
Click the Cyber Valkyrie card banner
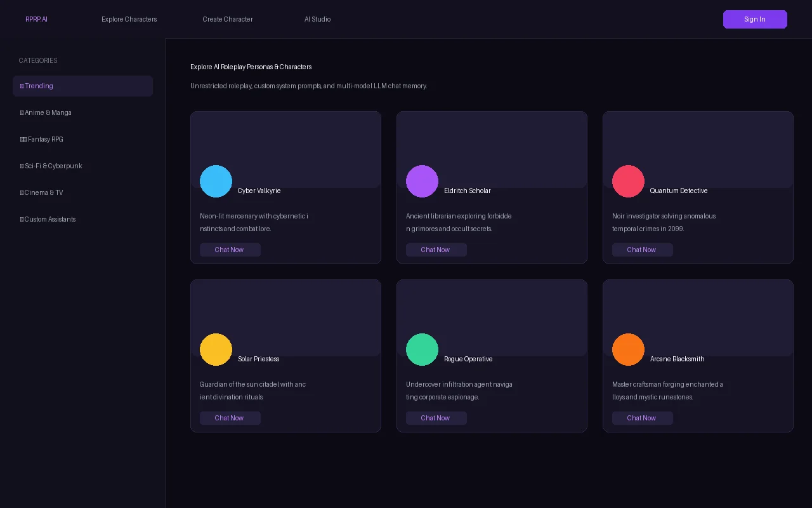click(x=285, y=149)
